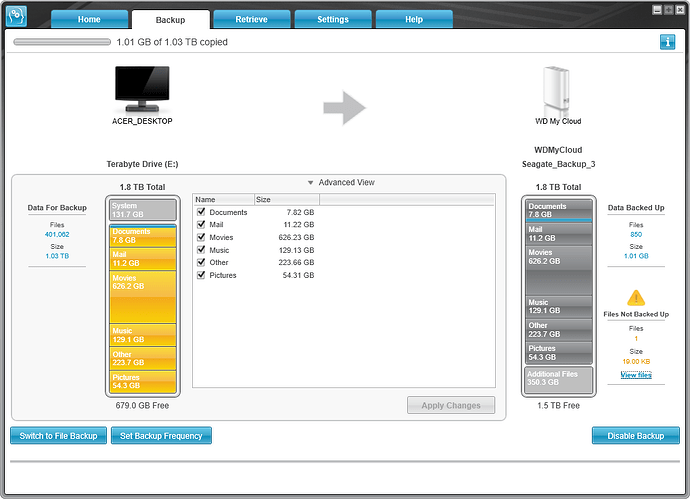Image resolution: width=690 pixels, height=499 pixels.
Task: Click the WD SmartWare logo icon
Action: click(x=16, y=16)
